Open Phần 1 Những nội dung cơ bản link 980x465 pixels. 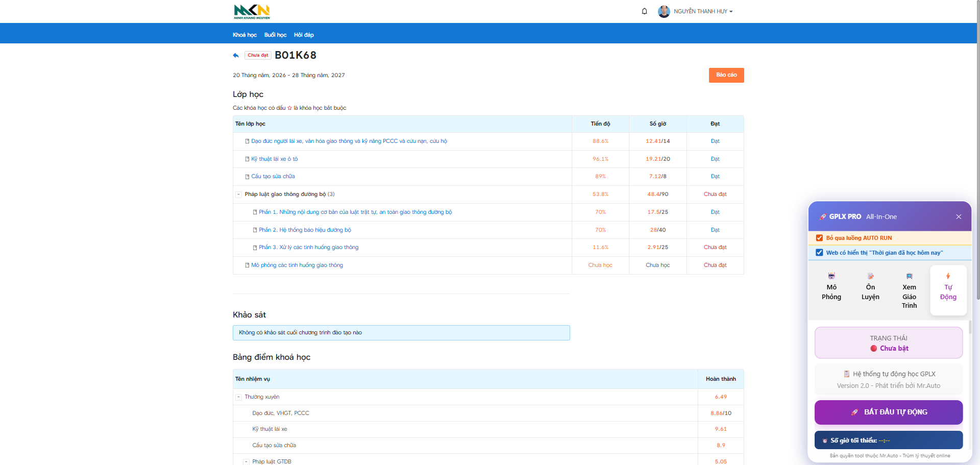click(x=355, y=212)
